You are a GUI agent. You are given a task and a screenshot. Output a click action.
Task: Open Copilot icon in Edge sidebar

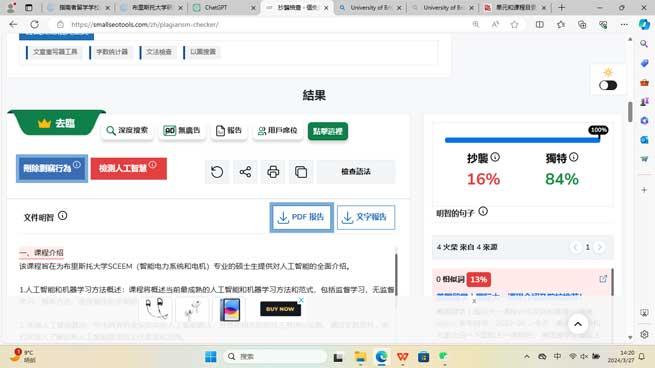tap(644, 25)
